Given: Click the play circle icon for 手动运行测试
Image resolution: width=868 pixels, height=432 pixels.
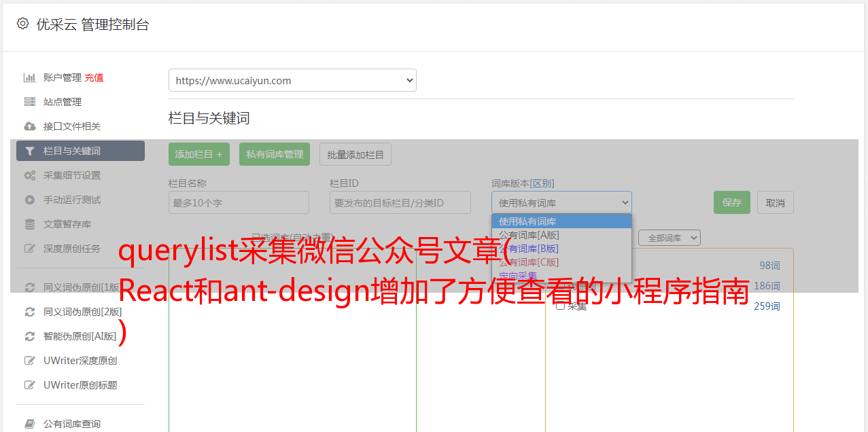Looking at the screenshot, I should click(30, 200).
